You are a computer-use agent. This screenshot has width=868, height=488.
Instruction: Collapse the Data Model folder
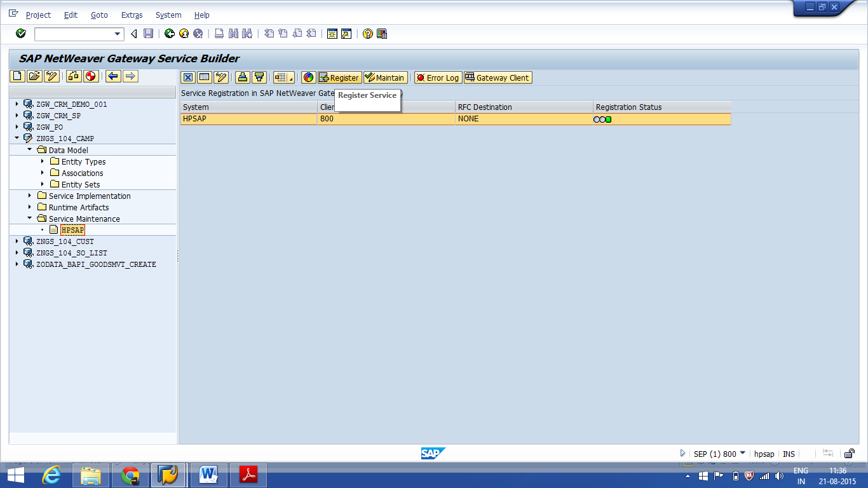point(30,149)
